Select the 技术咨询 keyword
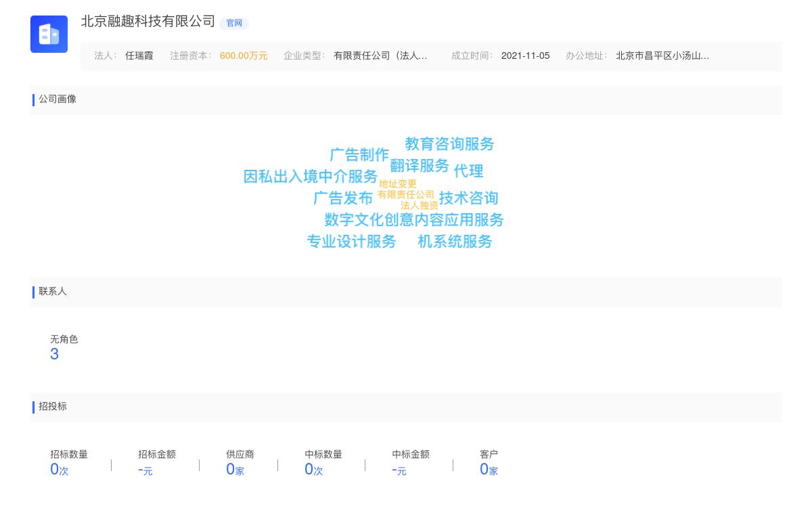The height and width of the screenshot is (509, 812). coord(468,198)
